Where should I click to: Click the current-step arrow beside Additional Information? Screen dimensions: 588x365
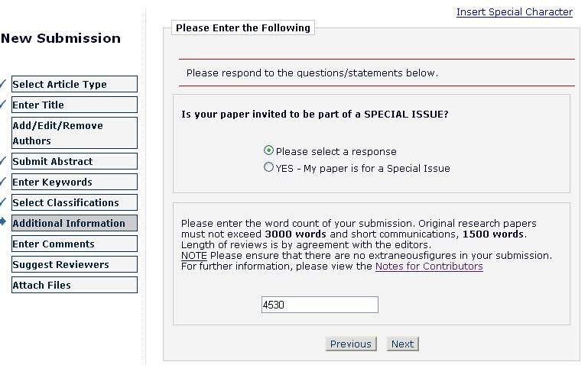3,222
